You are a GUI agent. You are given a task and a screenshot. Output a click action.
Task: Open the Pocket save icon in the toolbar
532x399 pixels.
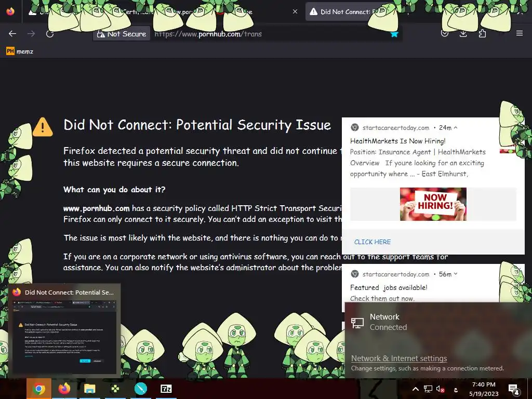tap(445, 34)
